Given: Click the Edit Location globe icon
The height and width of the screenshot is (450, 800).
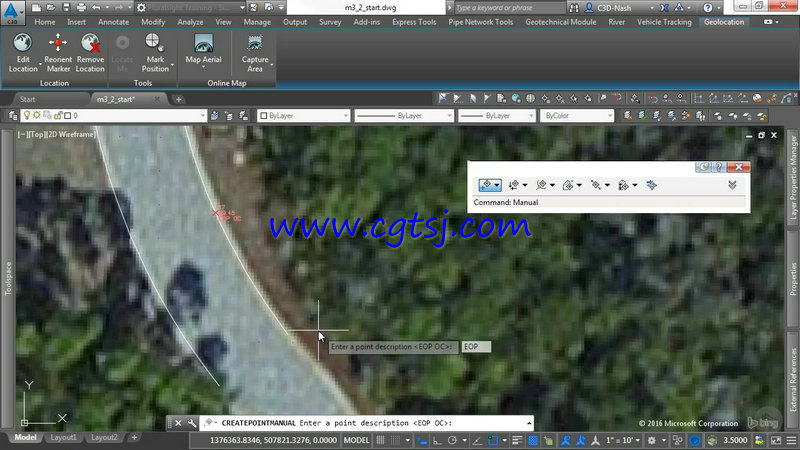Looking at the screenshot, I should [x=22, y=43].
